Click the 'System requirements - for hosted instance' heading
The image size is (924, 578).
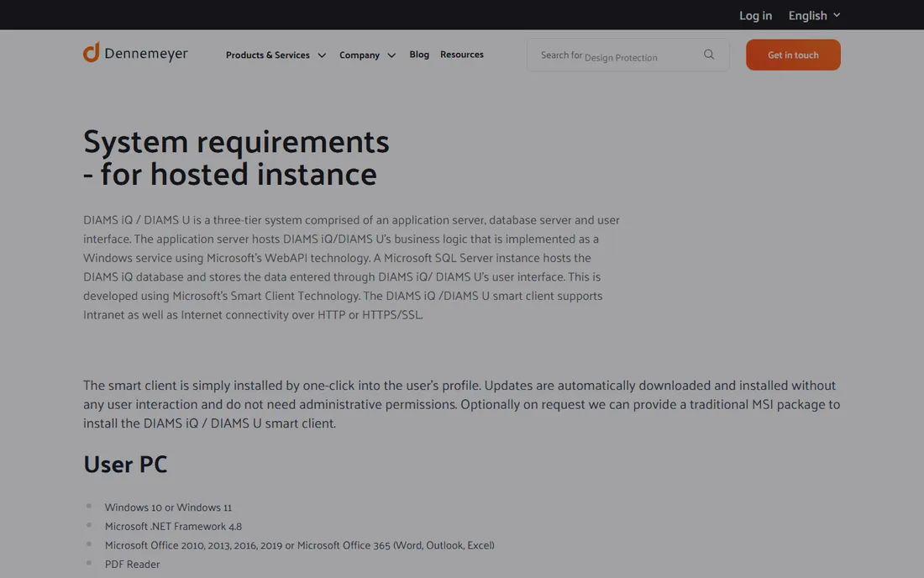(x=236, y=157)
